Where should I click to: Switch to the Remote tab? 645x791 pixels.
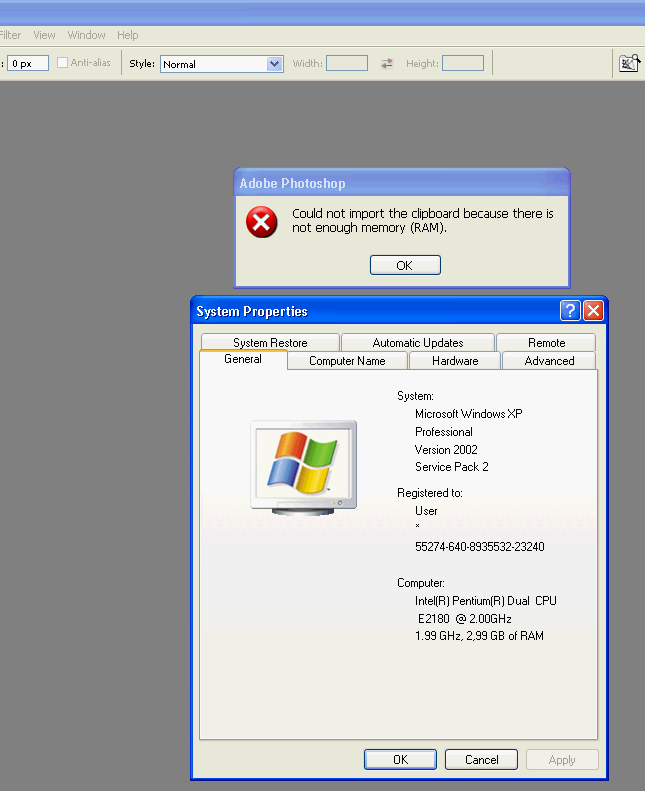click(x=546, y=343)
